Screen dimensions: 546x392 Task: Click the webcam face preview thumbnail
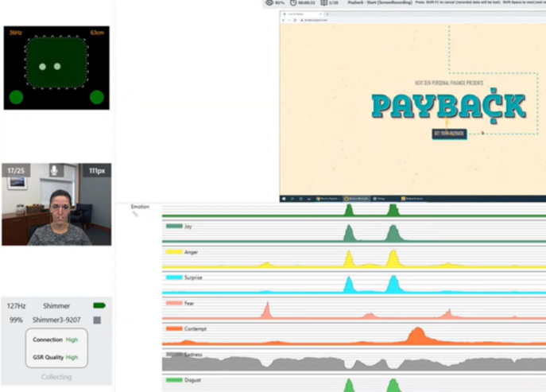(56, 204)
